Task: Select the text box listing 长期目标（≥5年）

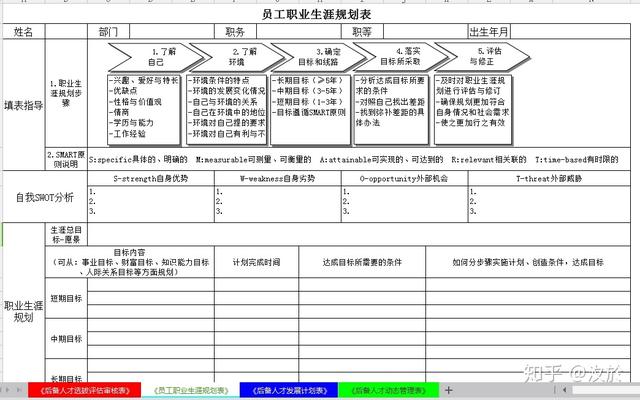Action: [x=310, y=109]
